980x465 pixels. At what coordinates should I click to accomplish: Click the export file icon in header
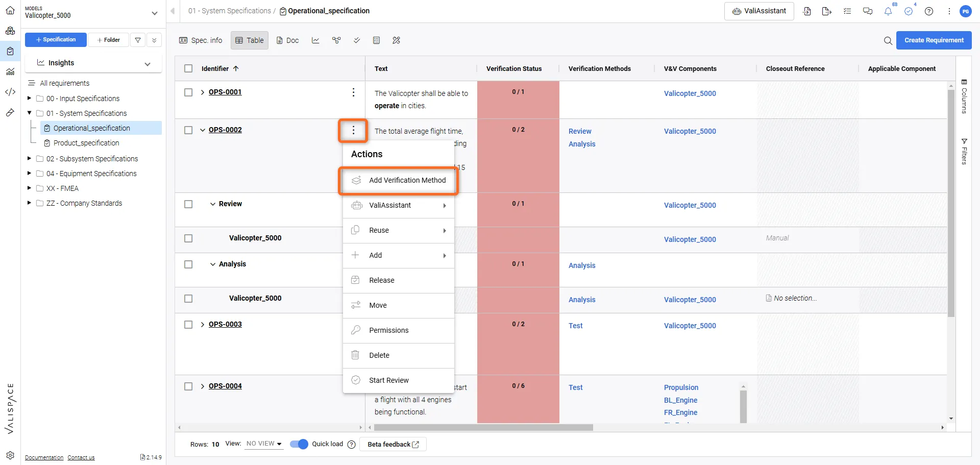pos(827,11)
